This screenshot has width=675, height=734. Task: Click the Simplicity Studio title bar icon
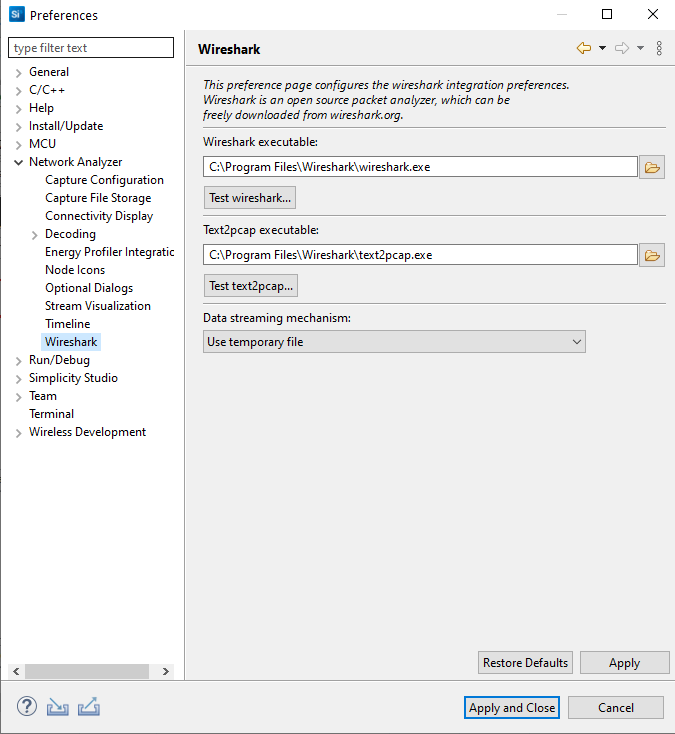point(16,14)
